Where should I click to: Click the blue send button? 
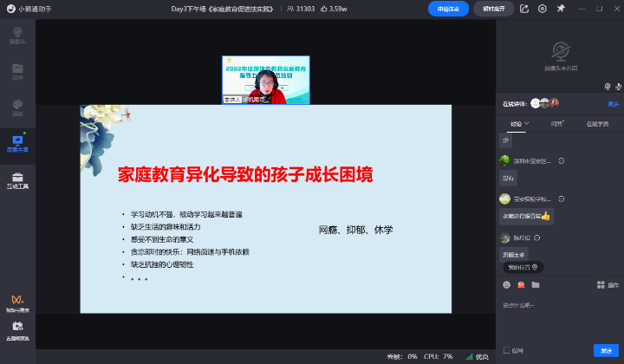[604, 350]
